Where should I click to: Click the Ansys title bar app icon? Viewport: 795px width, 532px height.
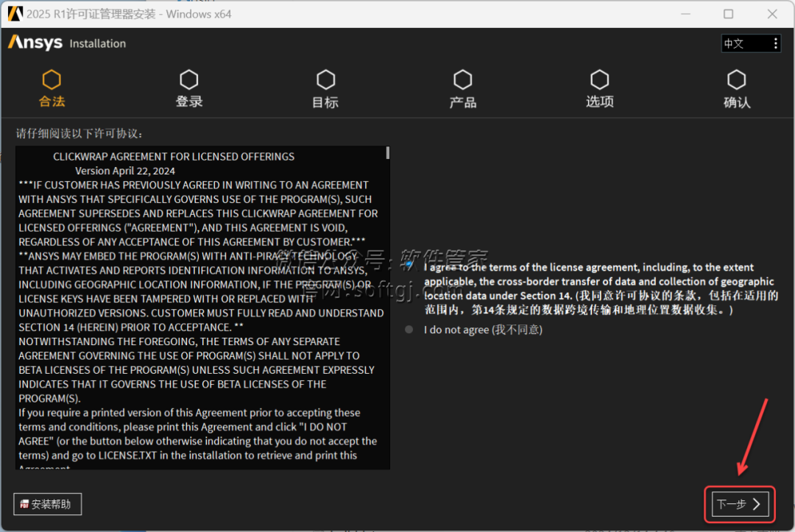(15, 14)
